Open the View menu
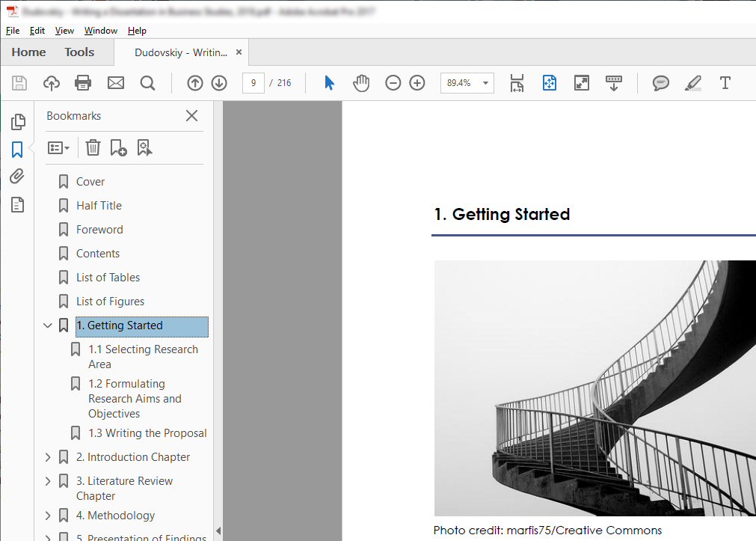756x541 pixels. coord(64,31)
